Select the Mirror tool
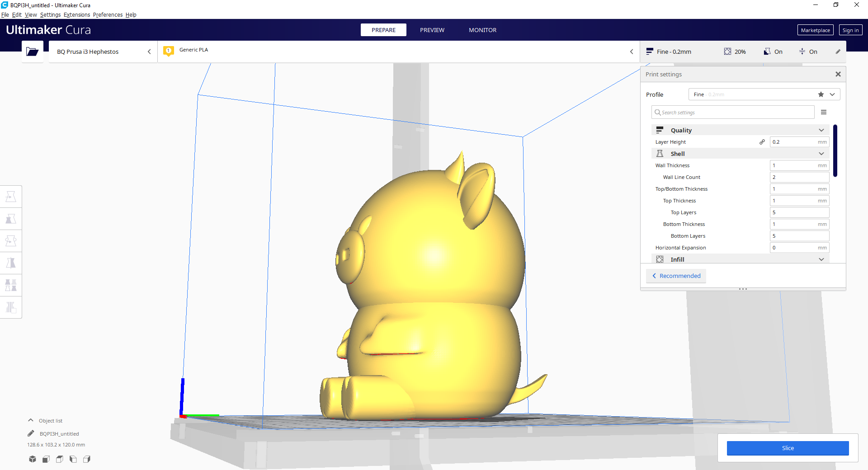 pos(11,263)
